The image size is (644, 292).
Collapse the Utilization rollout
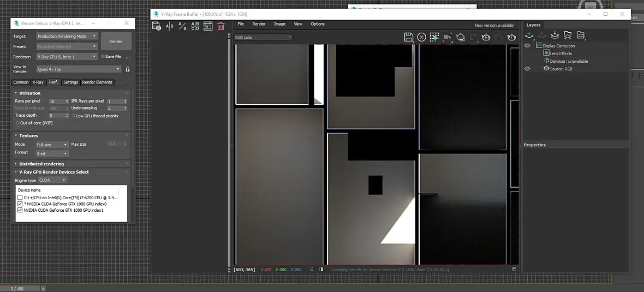[x=29, y=93]
